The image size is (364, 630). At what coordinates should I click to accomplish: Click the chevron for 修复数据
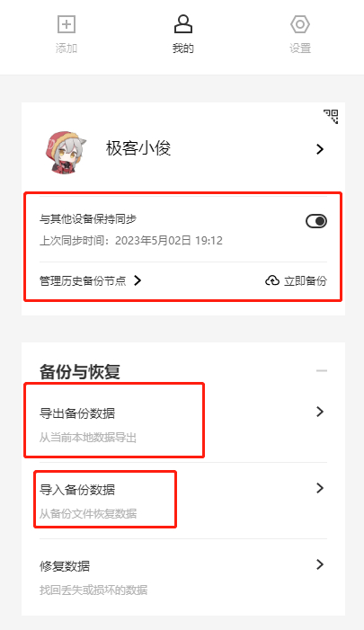click(x=320, y=564)
